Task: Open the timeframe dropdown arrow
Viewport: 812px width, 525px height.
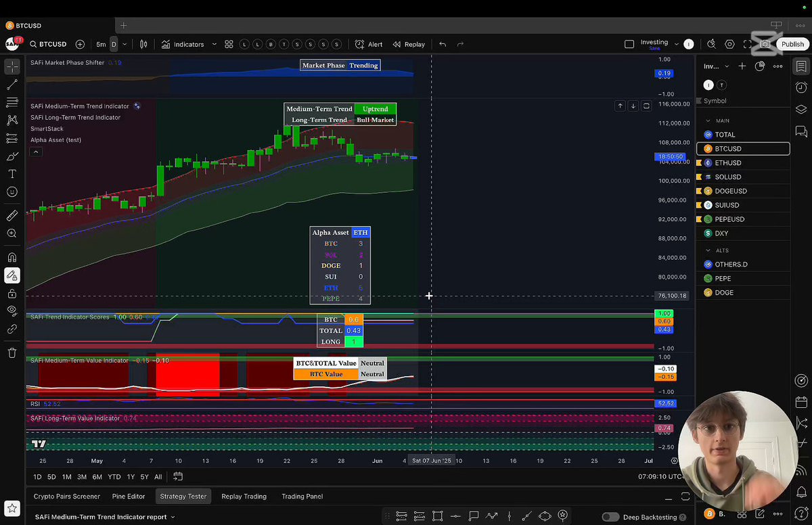Action: point(125,44)
